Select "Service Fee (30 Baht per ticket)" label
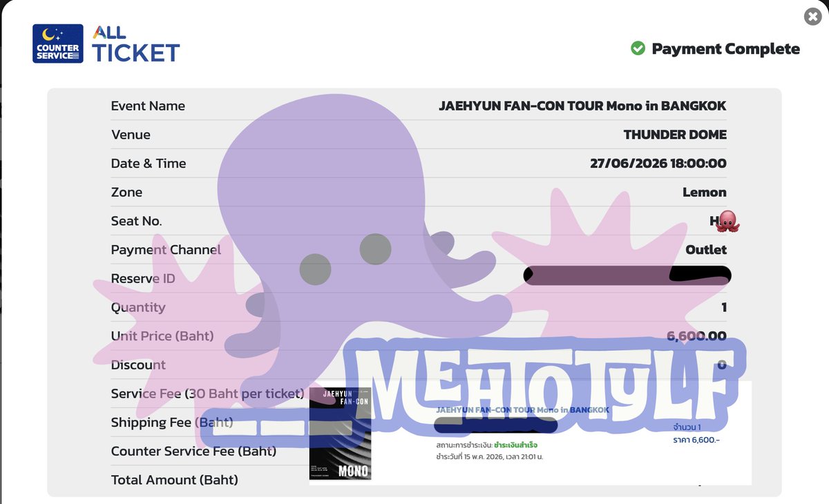 click(207, 394)
